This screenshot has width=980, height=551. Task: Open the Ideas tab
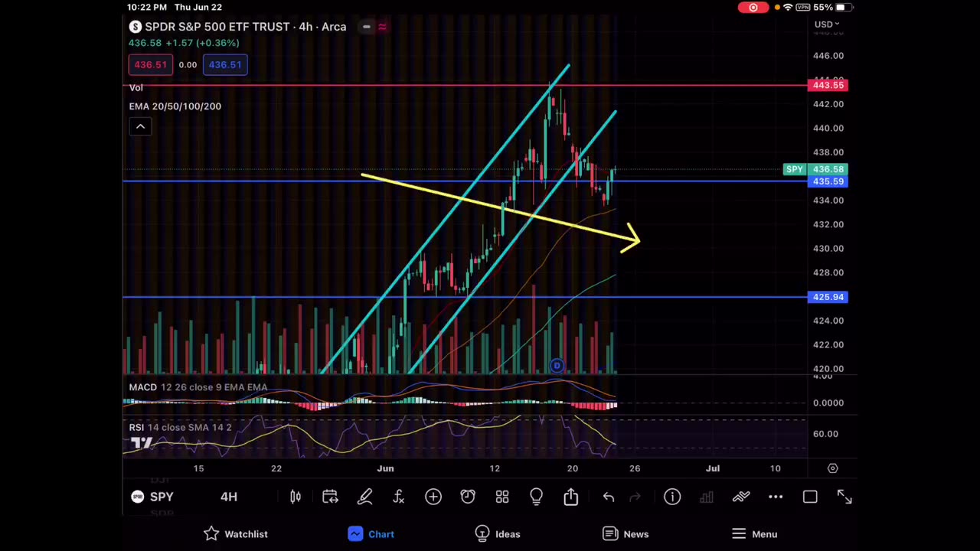pos(498,534)
